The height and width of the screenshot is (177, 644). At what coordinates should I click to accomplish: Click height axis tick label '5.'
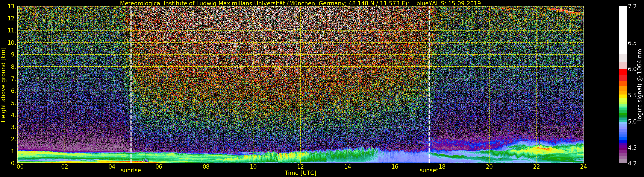(14, 103)
